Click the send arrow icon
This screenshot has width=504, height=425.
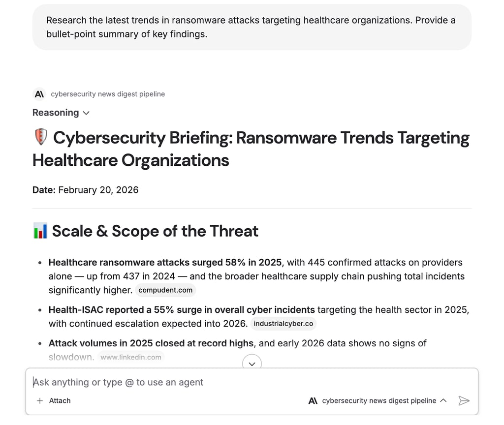coord(464,400)
